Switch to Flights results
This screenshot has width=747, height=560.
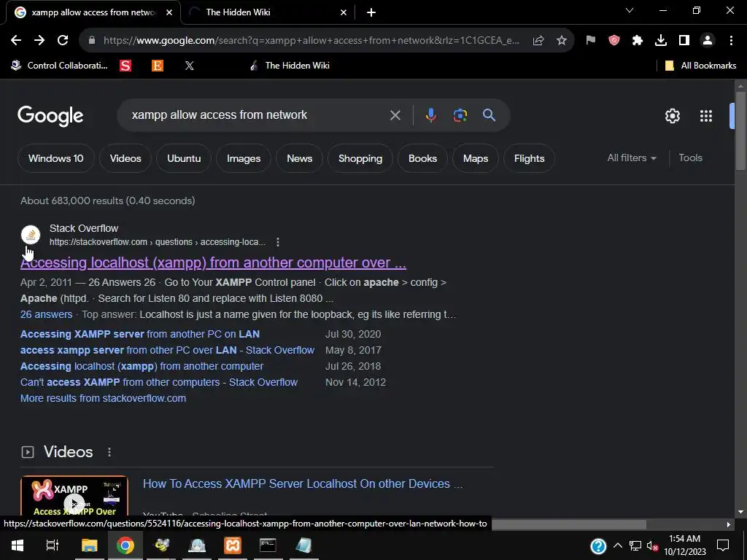click(529, 158)
